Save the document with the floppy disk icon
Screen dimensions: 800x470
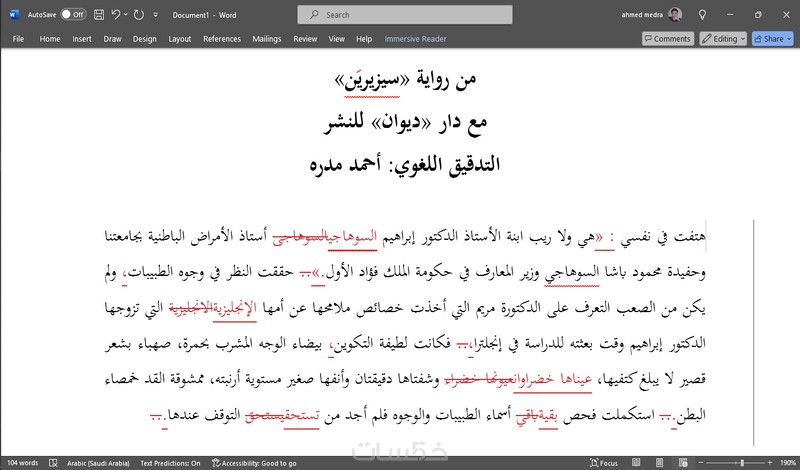(99, 15)
